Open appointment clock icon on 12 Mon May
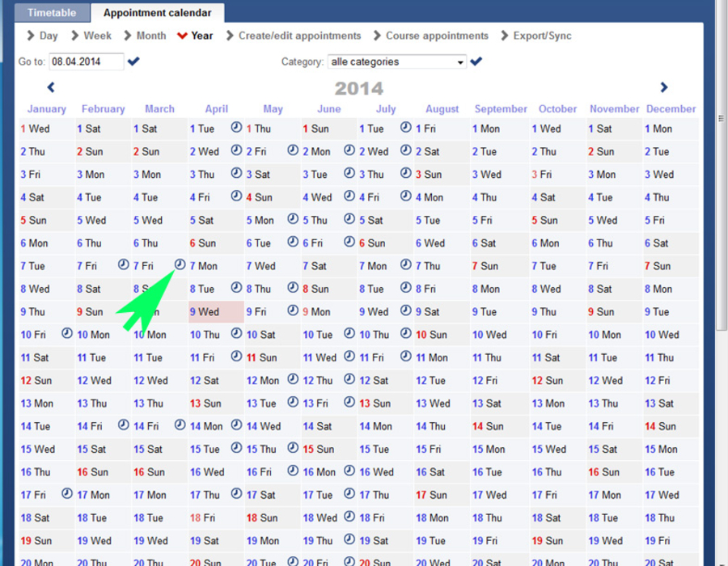 (x=293, y=379)
